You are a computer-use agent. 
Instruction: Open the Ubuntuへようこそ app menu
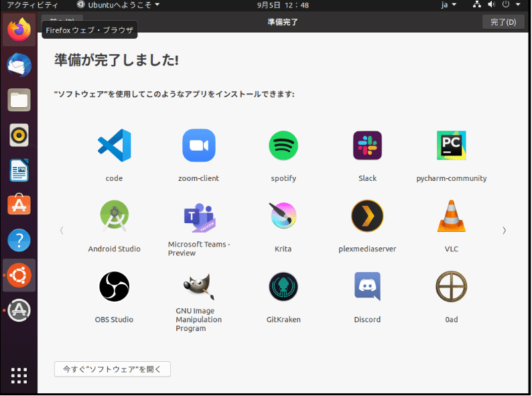[119, 5]
